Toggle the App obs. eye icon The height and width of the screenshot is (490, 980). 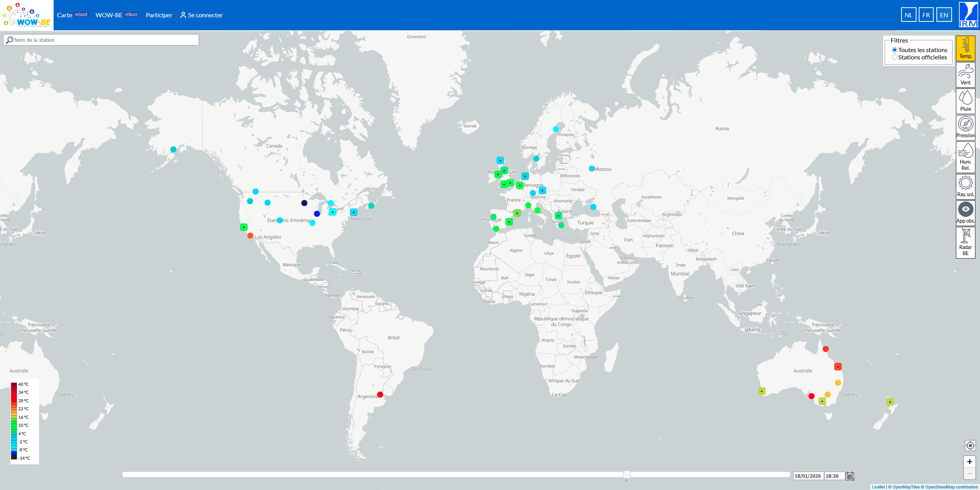click(965, 213)
